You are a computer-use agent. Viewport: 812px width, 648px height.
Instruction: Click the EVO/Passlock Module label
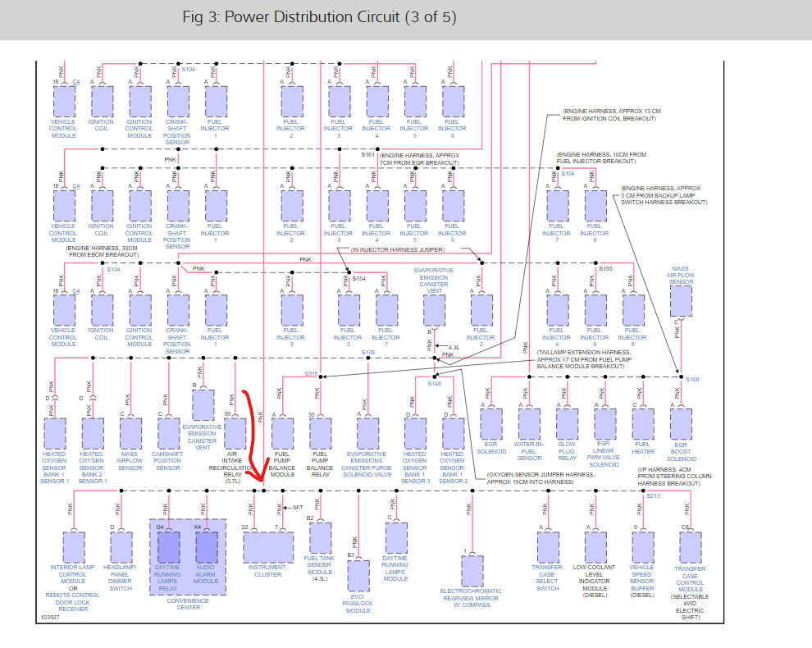[x=358, y=604]
